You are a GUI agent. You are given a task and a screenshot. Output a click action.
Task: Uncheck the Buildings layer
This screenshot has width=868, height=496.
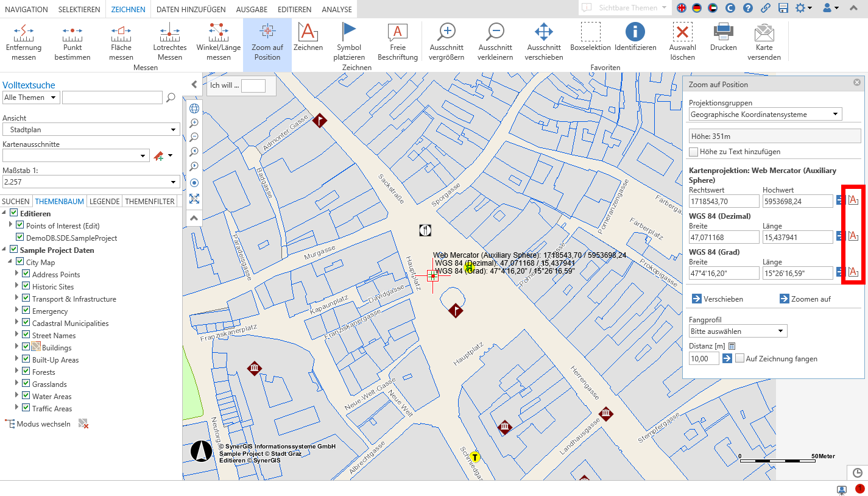[26, 347]
